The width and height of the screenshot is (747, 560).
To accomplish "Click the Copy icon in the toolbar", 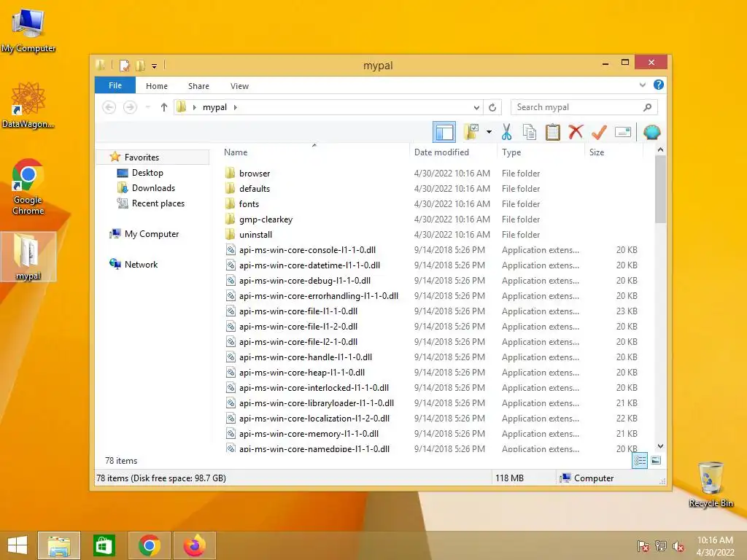I will 530,132.
